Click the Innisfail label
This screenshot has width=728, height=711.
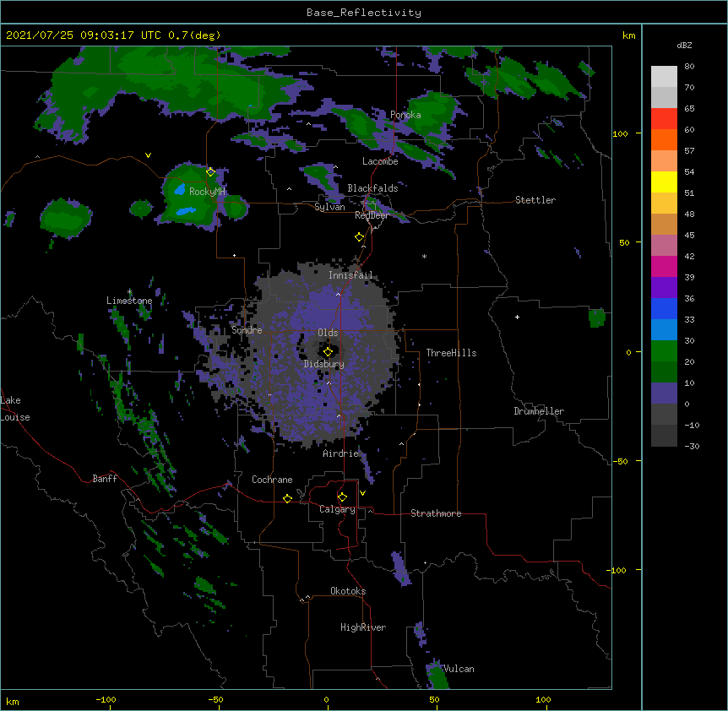[350, 275]
